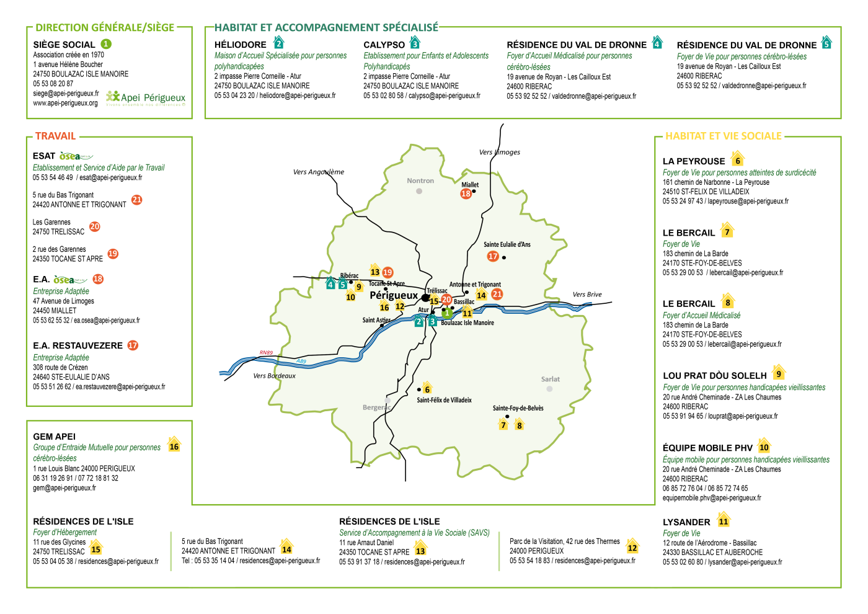868x614 pixels.
Task: Click map marker 6 near Saint-Félix de Villadeix
Action: [427, 388]
